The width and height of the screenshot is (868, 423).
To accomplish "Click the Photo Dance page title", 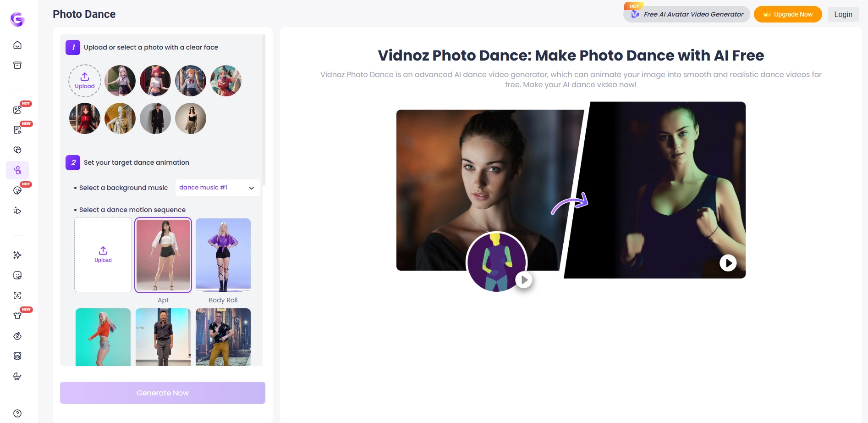I will [84, 14].
